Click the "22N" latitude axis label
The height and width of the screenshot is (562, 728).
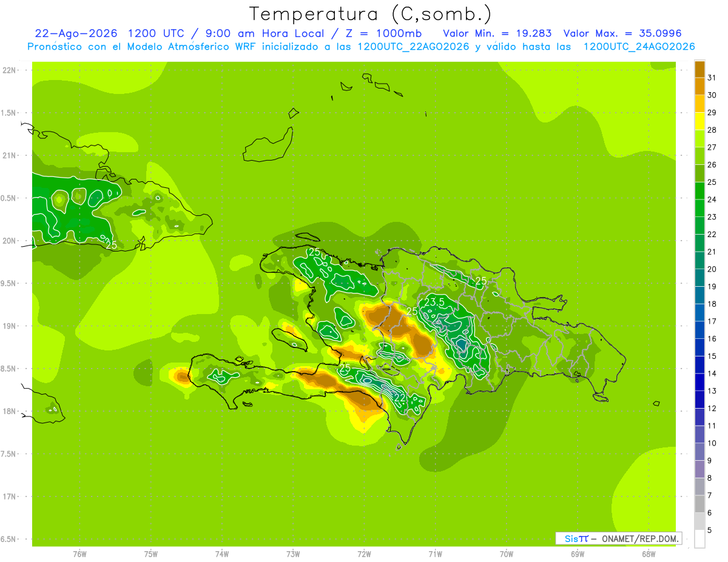[8, 70]
